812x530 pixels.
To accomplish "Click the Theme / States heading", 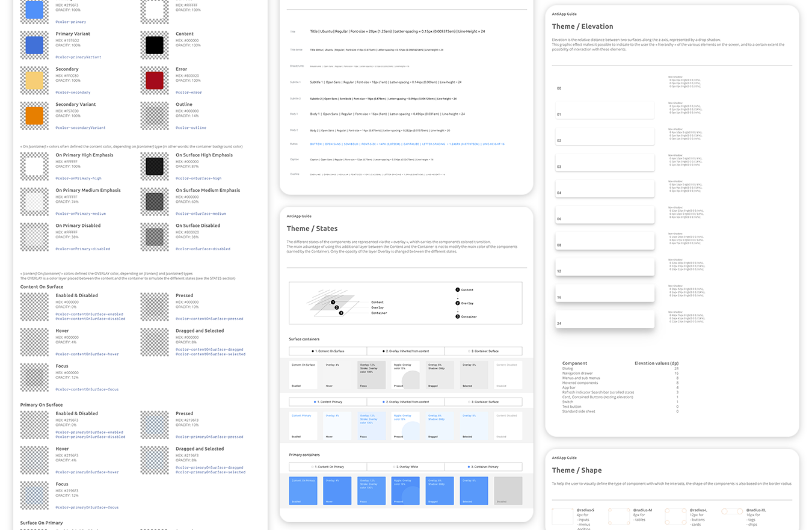I will 312,229.
